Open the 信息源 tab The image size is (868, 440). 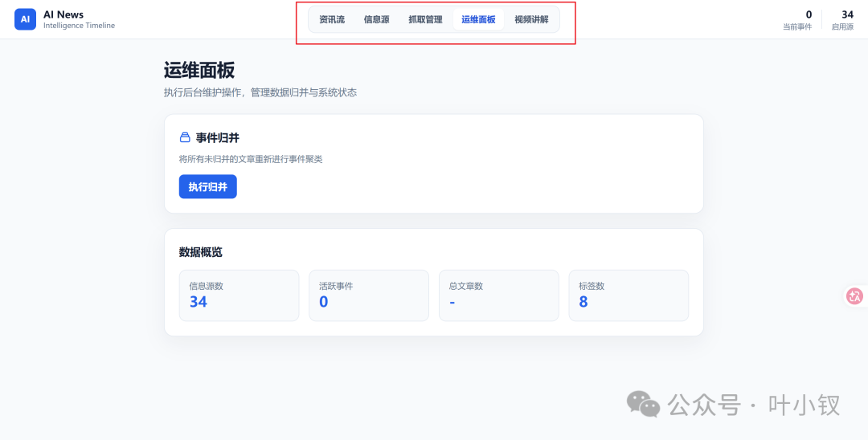(x=376, y=19)
